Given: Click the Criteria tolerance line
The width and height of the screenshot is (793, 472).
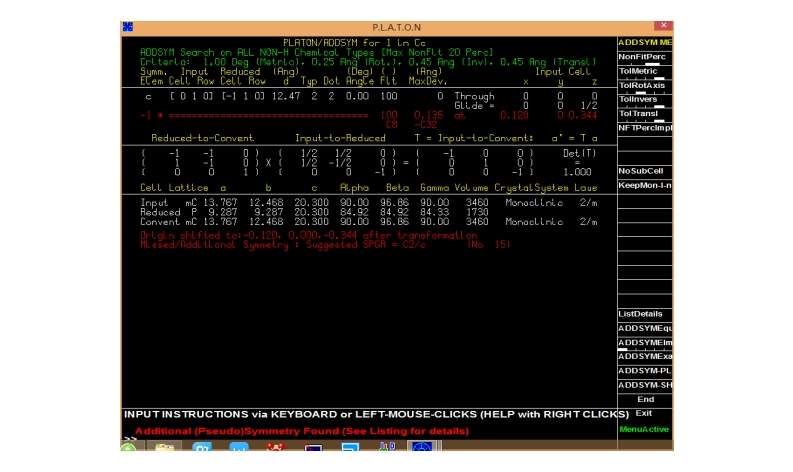Looking at the screenshot, I should coord(368,62).
